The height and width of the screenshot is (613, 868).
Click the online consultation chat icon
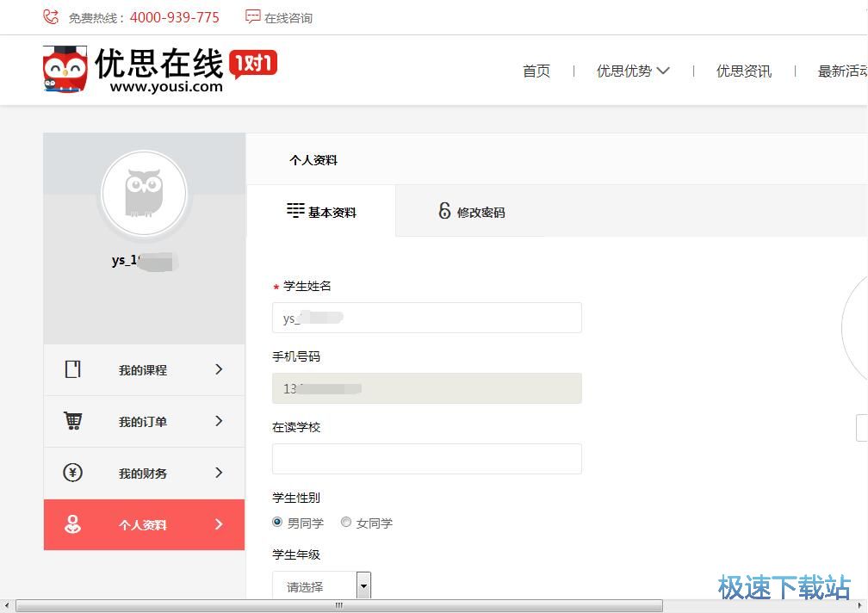253,16
